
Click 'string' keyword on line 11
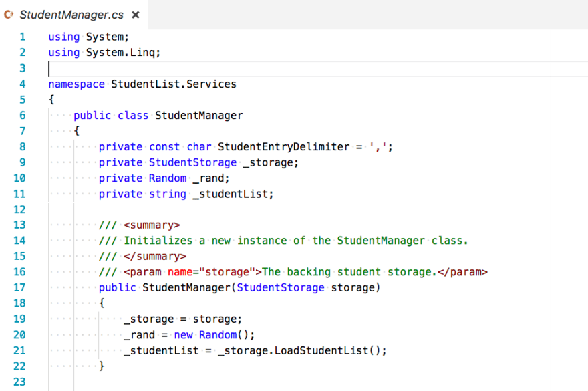point(168,194)
